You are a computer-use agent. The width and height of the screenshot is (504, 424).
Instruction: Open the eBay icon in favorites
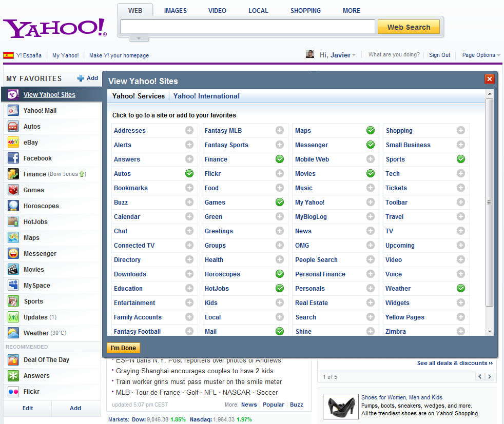tap(13, 142)
